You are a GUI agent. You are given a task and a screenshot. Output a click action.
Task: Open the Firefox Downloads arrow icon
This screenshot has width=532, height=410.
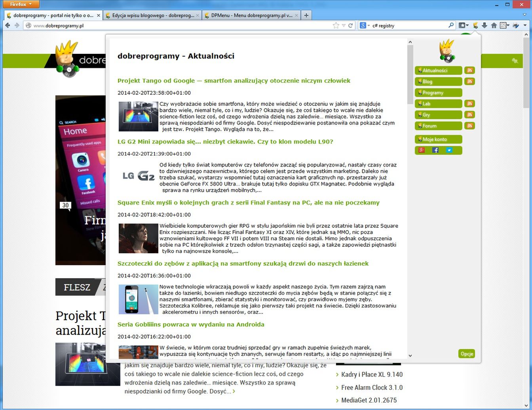484,25
